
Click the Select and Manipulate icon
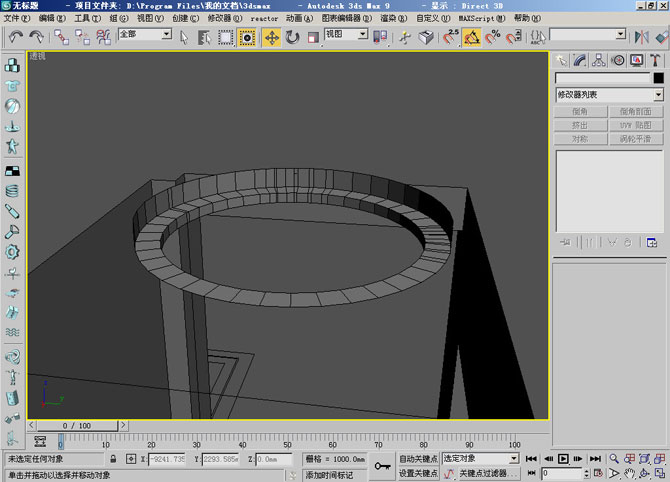click(405, 38)
